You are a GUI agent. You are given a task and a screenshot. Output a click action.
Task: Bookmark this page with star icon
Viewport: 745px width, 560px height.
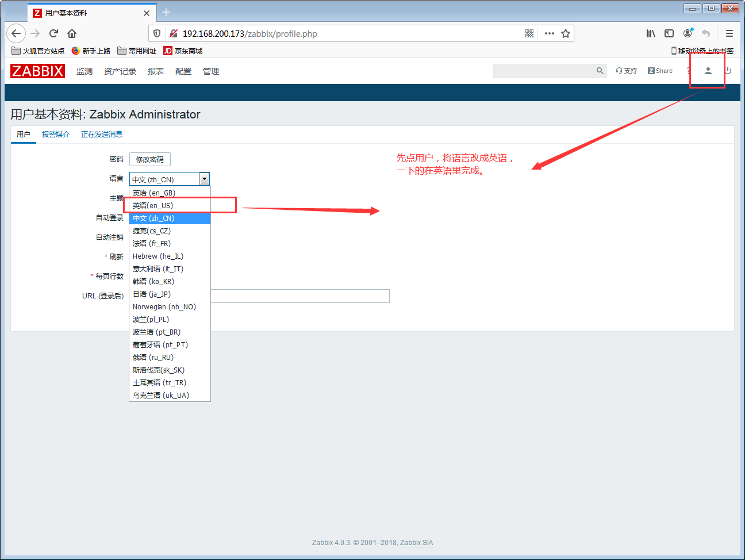tap(566, 33)
